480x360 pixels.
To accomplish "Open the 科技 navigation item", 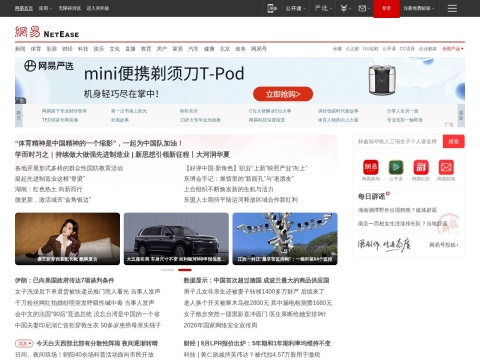I will pos(83,49).
